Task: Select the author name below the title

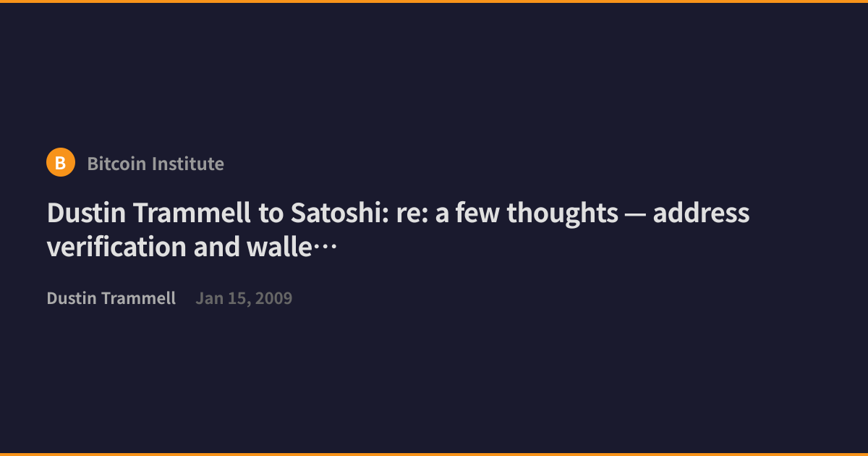Action: point(111,298)
